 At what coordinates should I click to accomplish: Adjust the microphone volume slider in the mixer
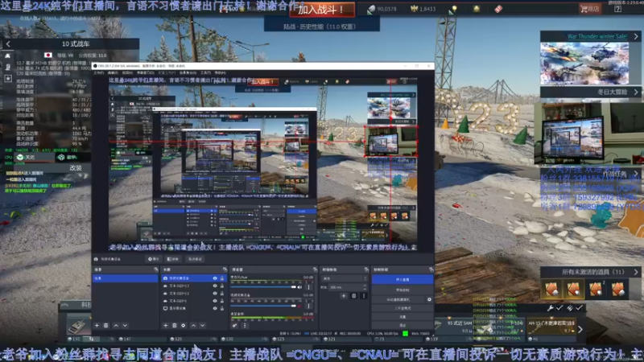(x=264, y=287)
